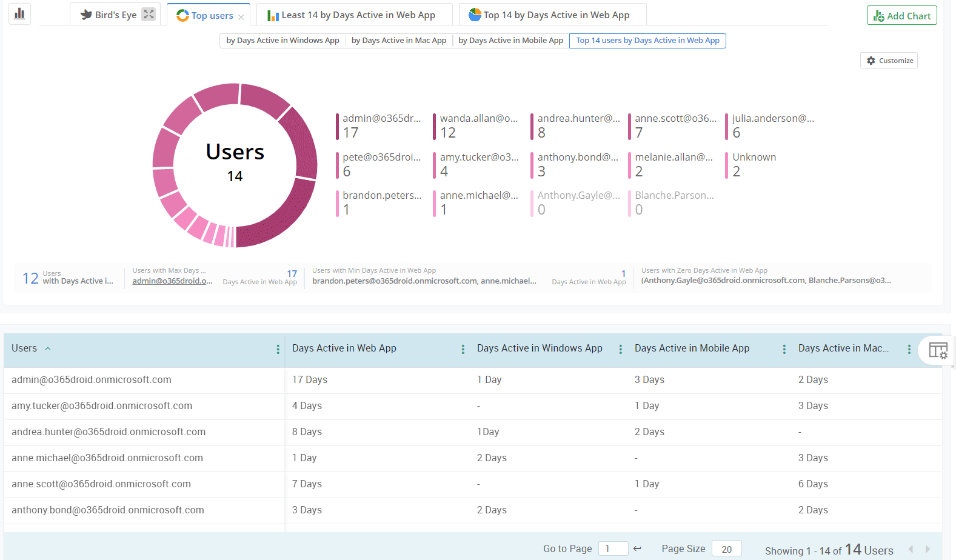This screenshot has height=560, width=956.
Task: Go to the next page arrow
Action: 928,549
